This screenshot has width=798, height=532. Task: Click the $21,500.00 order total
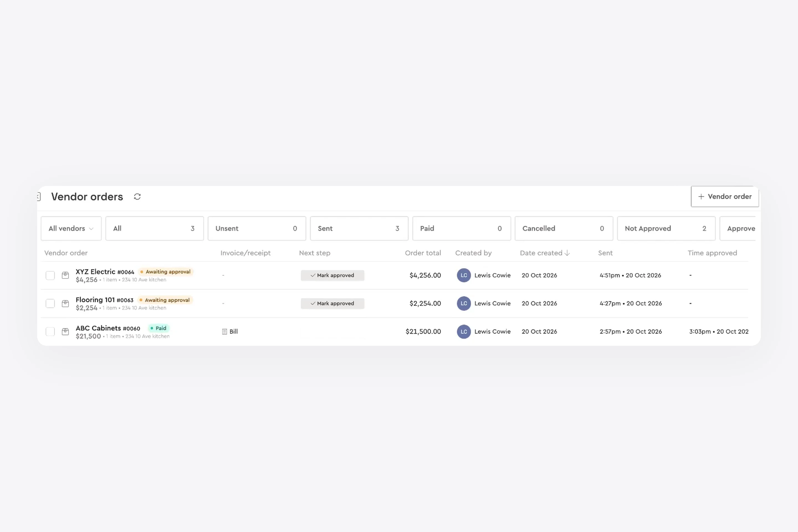[x=423, y=331]
